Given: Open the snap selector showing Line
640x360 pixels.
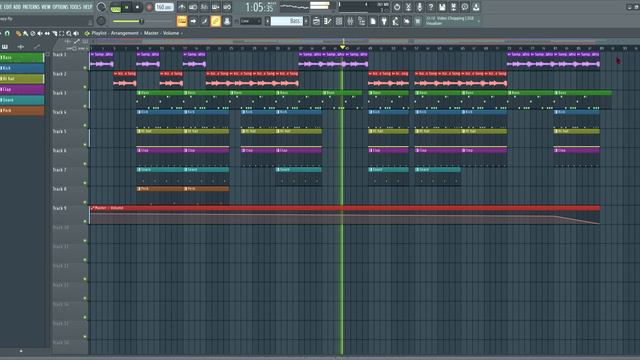Looking at the screenshot, I should pos(250,21).
